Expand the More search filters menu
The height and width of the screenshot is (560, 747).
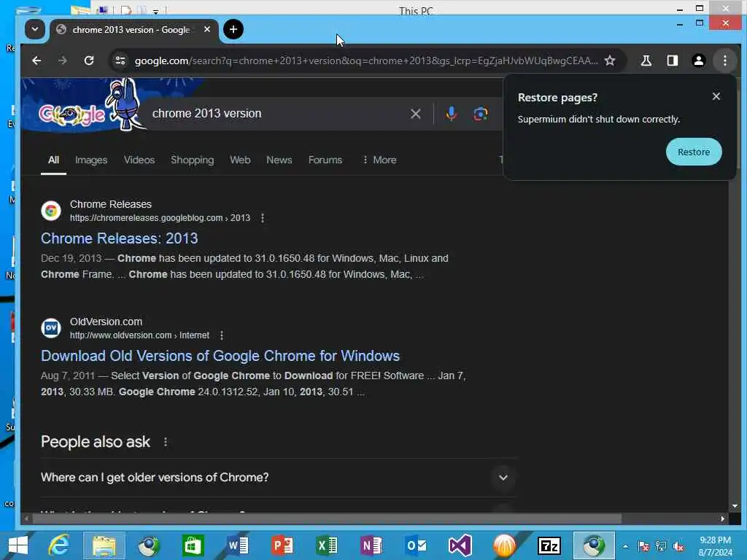point(379,160)
